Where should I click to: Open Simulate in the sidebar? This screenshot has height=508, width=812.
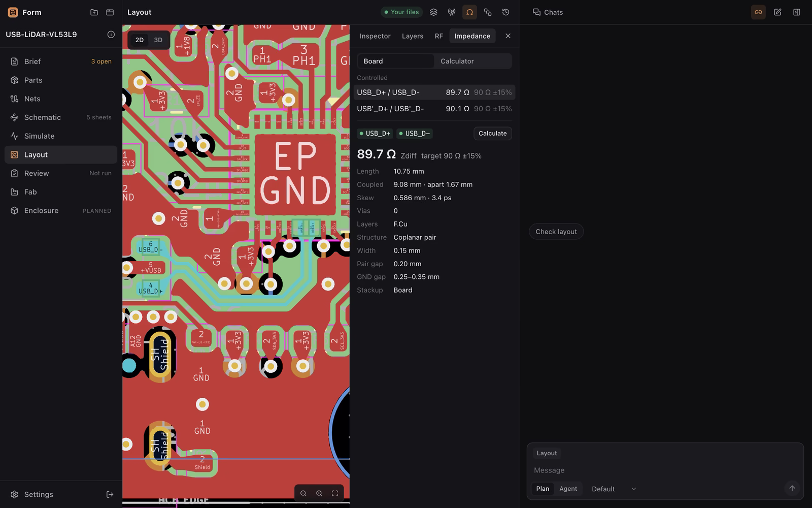61,136
